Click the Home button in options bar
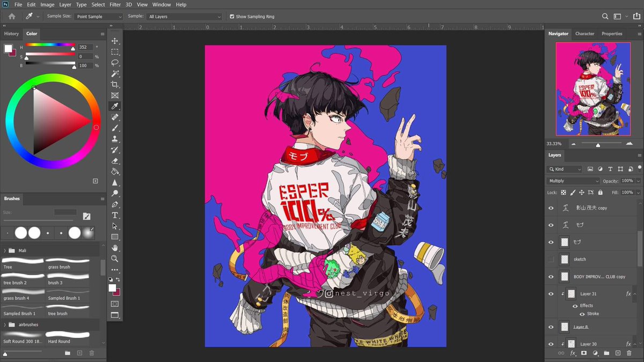Image resolution: width=644 pixels, height=362 pixels. tap(12, 17)
